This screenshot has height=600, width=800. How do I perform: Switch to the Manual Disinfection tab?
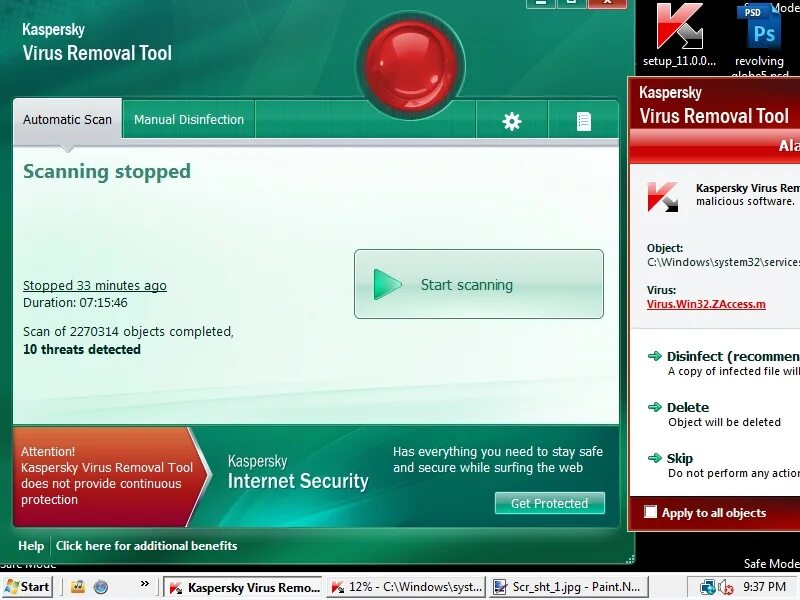click(189, 119)
